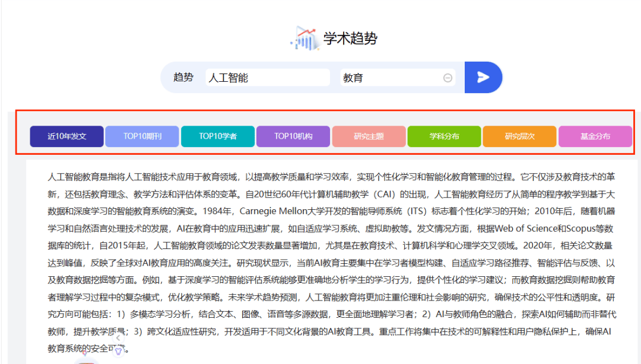The height and width of the screenshot is (364, 641).
Task: Click the 人工智能 keyword input field
Action: click(267, 78)
